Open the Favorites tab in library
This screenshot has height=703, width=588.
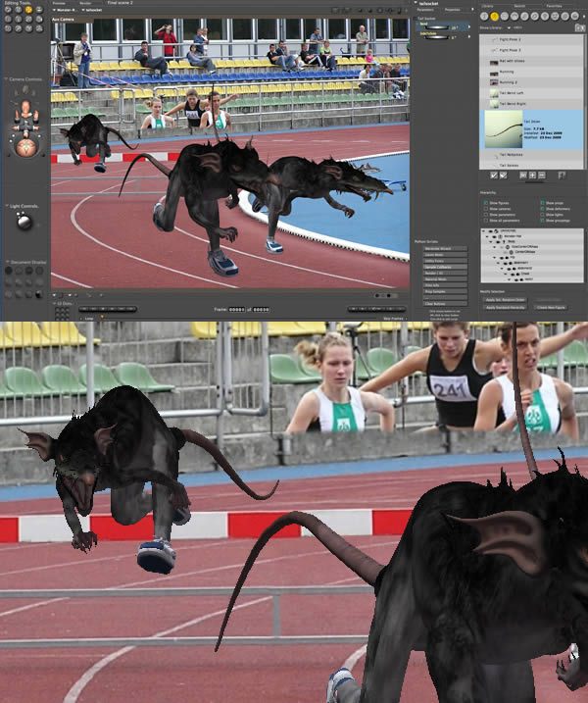pos(554,6)
